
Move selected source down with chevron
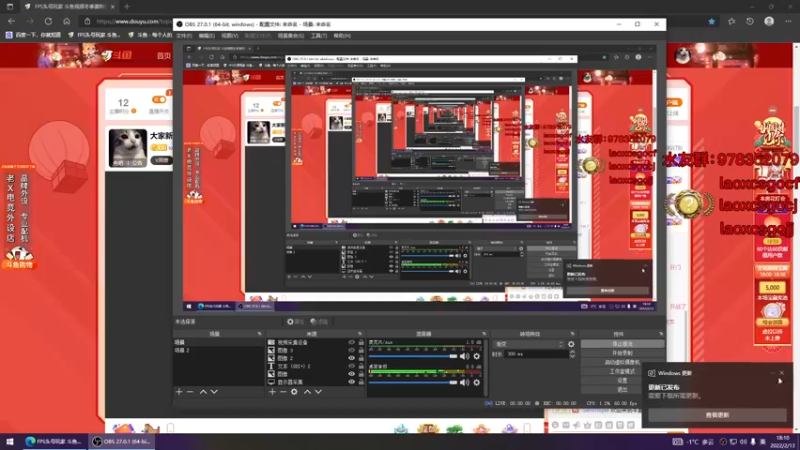click(318, 392)
